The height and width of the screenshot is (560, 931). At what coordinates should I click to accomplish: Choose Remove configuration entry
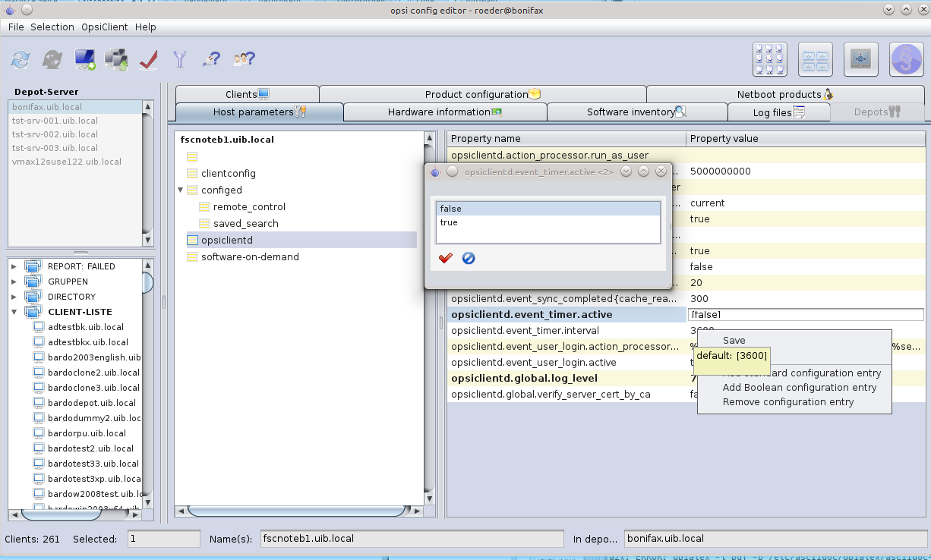tap(788, 401)
